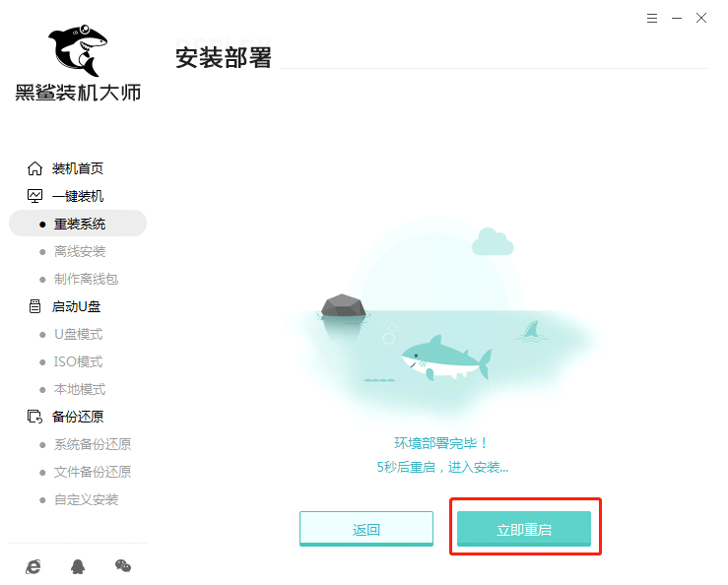
Task: Click the black shark logo
Action: [78, 50]
